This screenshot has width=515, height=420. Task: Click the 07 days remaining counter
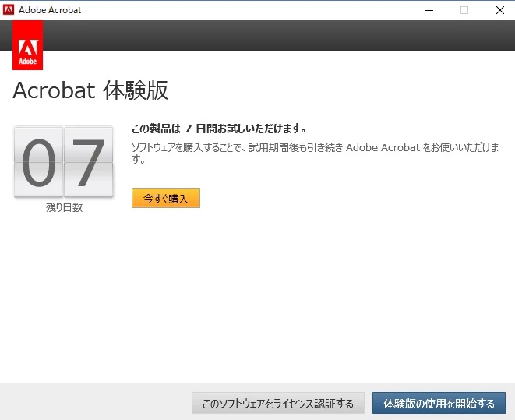coord(64,162)
